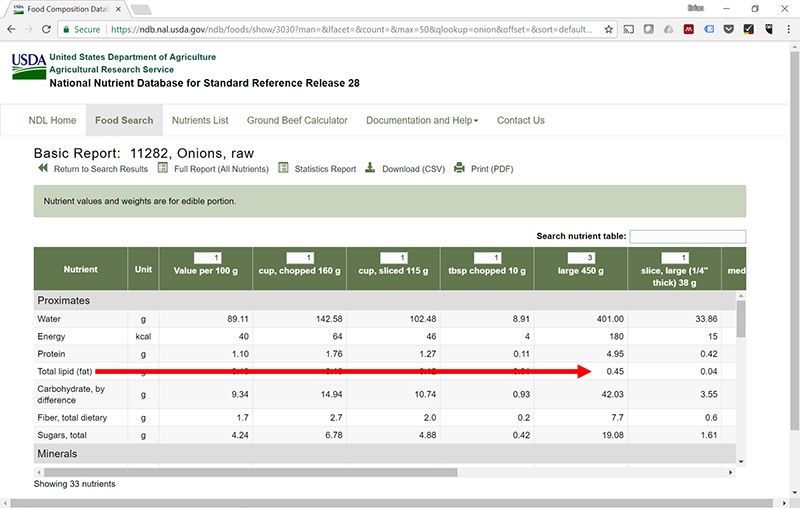Click Download CSV icon

click(x=370, y=168)
